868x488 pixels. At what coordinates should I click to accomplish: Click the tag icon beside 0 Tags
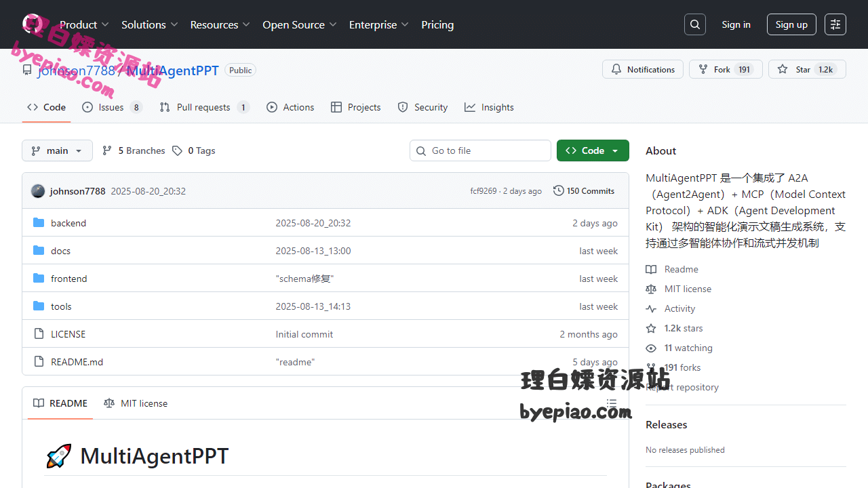coord(177,150)
